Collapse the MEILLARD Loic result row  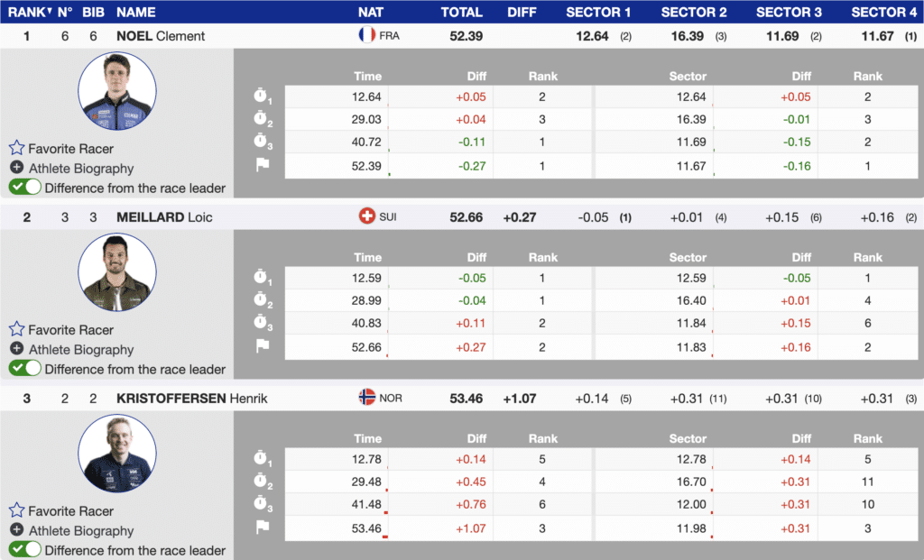[164, 217]
